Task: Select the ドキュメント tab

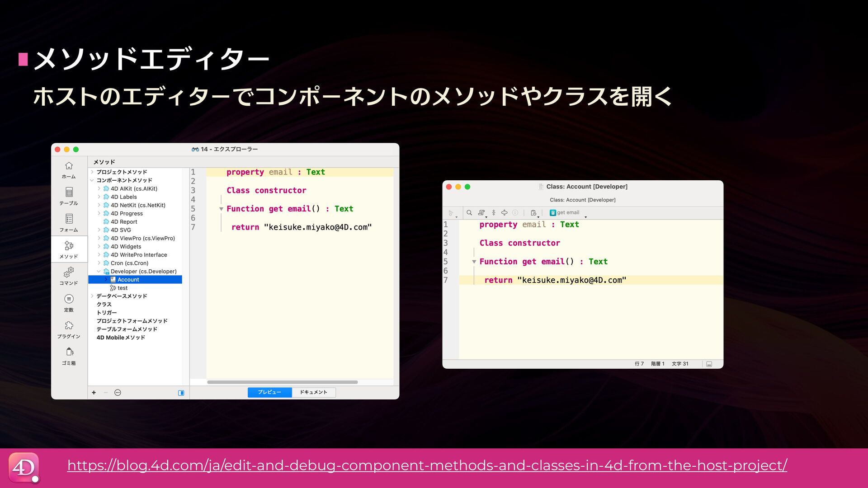Action: pos(314,393)
